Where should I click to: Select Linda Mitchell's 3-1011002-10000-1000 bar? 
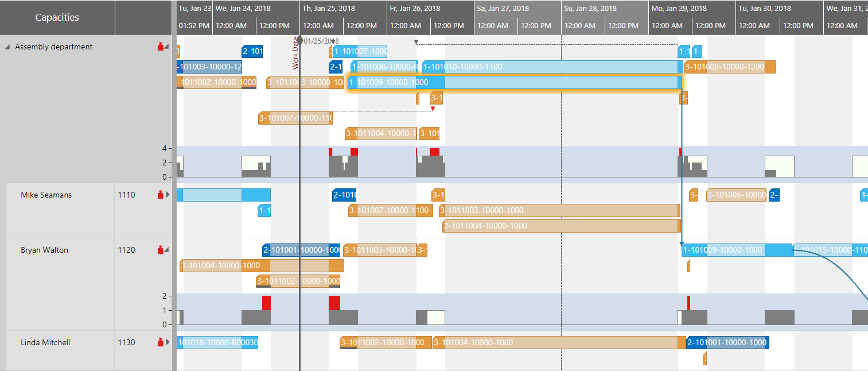[x=386, y=342]
